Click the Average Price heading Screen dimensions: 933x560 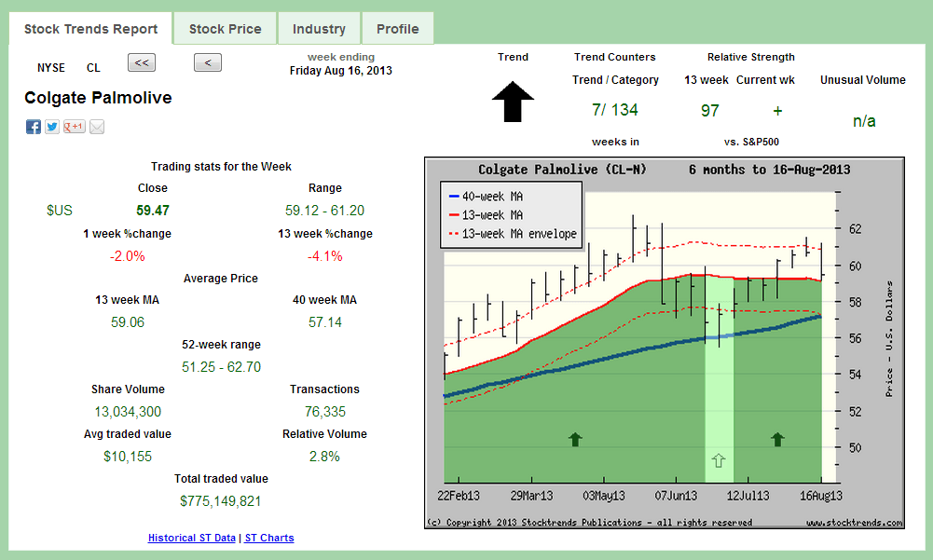click(x=221, y=279)
